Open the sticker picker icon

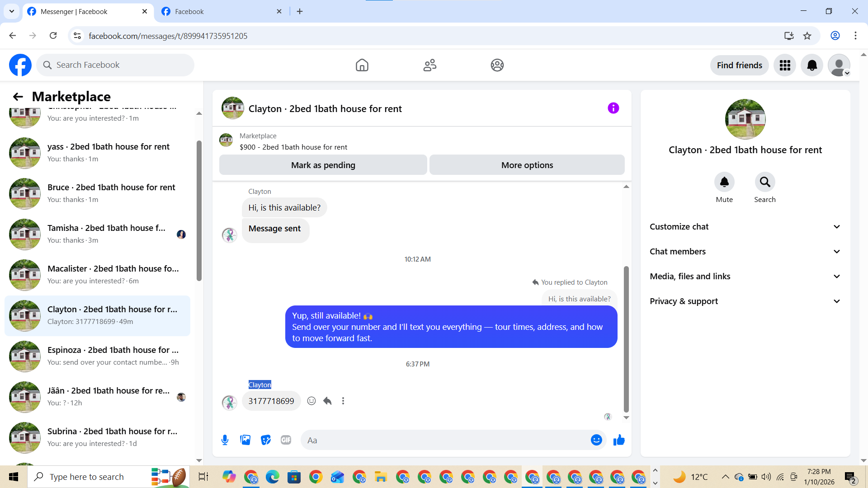pyautogui.click(x=266, y=440)
